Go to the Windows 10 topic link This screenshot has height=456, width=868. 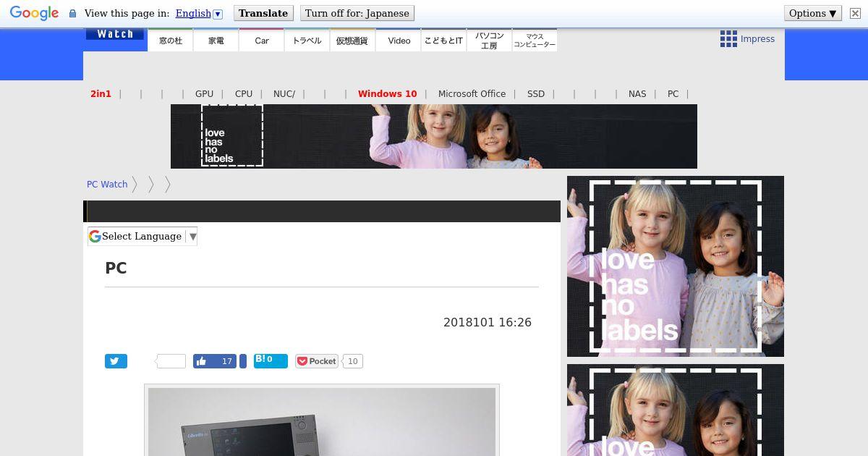tap(388, 94)
